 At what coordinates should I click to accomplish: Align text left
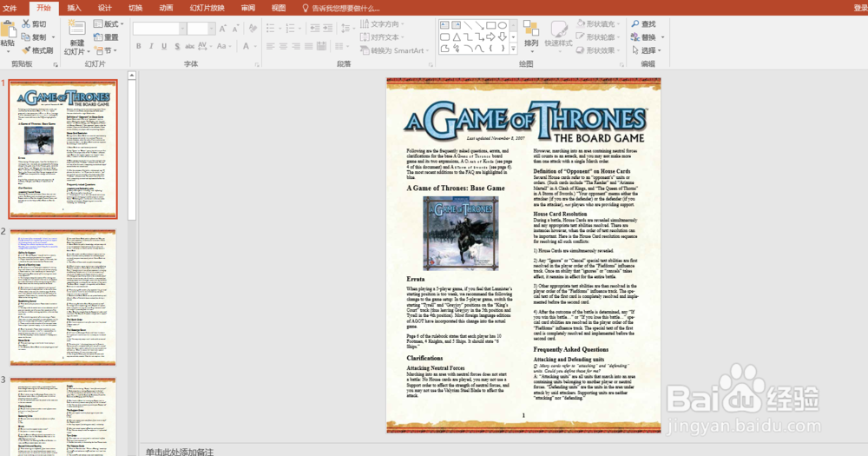click(x=270, y=47)
